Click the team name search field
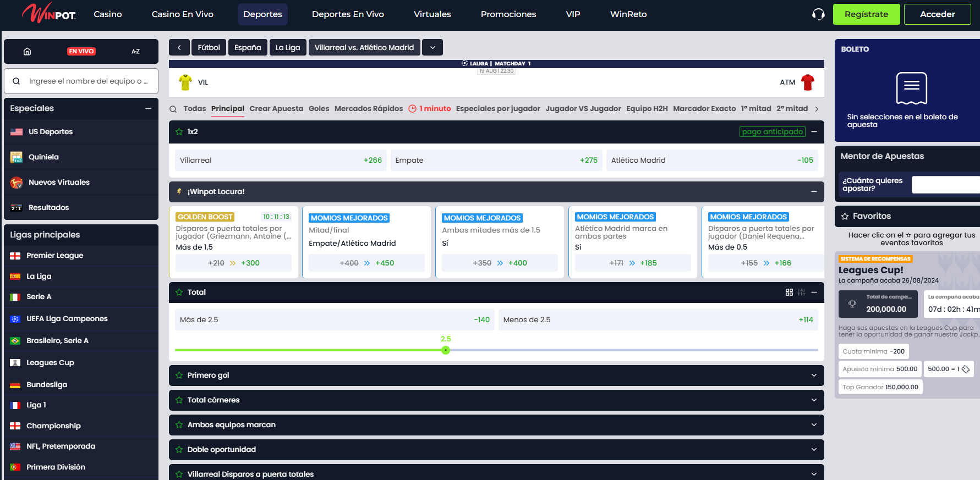The height and width of the screenshot is (480, 980). (x=81, y=81)
